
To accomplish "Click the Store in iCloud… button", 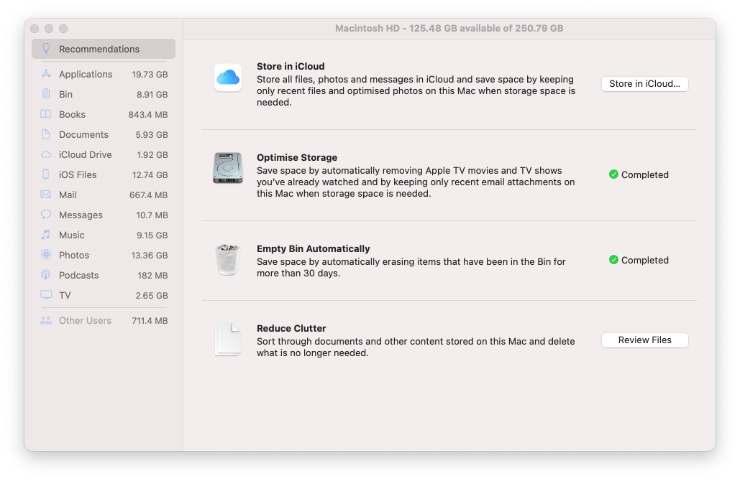I will (645, 84).
